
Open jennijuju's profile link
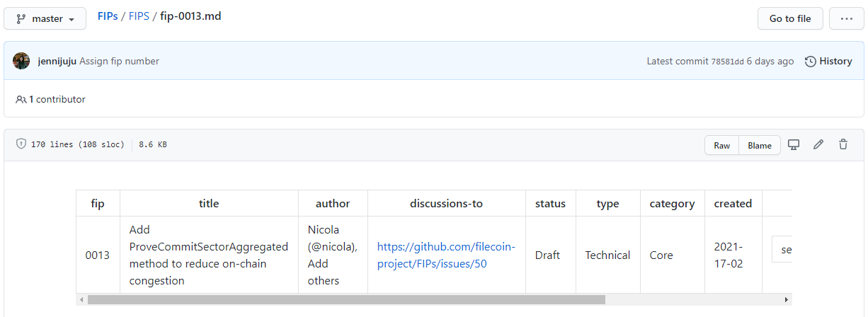[x=57, y=61]
